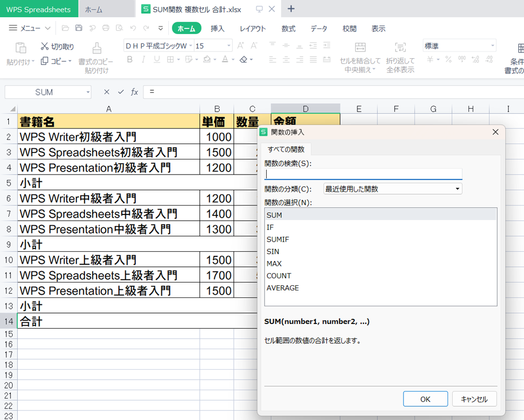Click the decrease indent icon

click(x=313, y=45)
